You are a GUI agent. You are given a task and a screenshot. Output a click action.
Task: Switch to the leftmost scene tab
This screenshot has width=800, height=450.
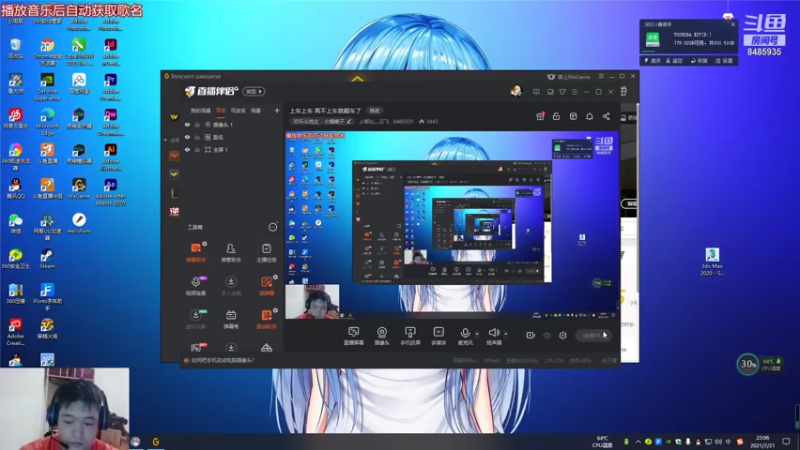coord(201,110)
